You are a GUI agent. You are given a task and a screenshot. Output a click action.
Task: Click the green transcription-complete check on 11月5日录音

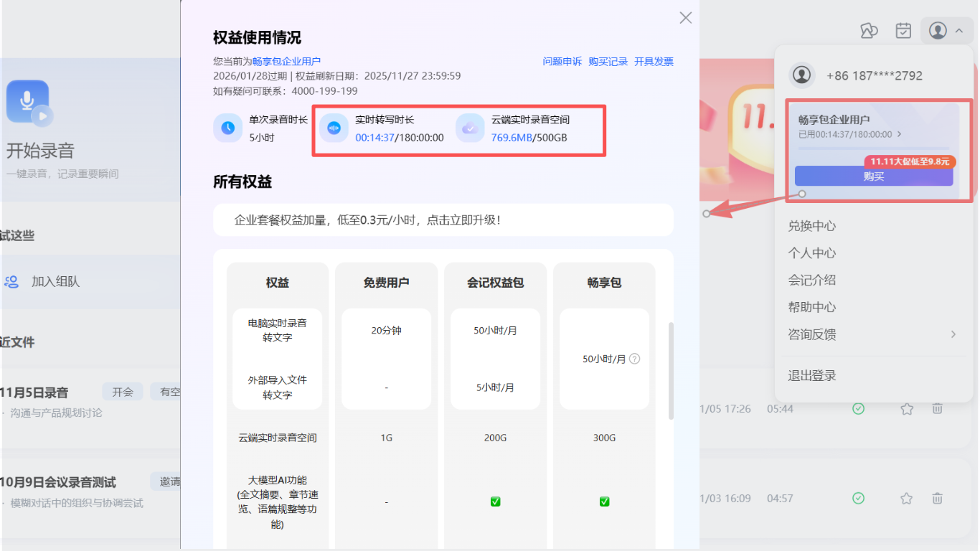click(x=859, y=408)
